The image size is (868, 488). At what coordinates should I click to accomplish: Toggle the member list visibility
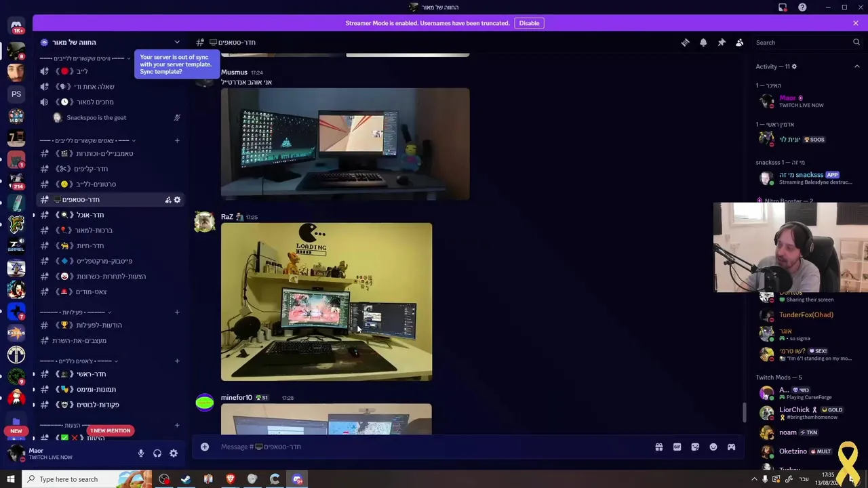740,42
